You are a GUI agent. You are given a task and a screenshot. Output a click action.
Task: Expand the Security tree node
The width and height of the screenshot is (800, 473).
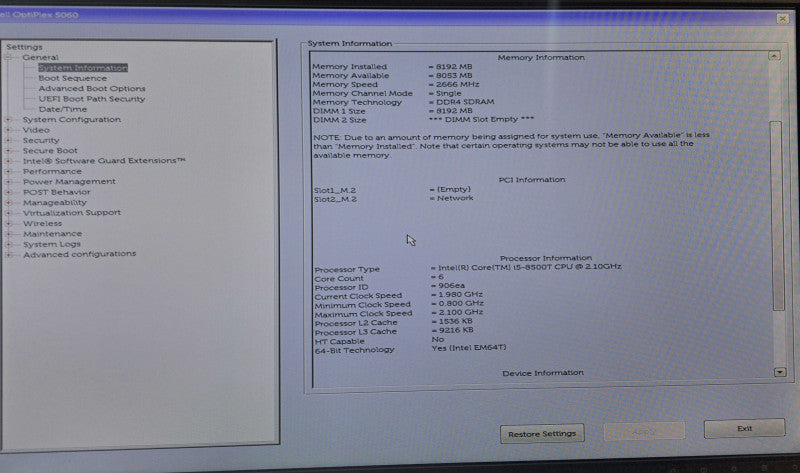coord(8,140)
